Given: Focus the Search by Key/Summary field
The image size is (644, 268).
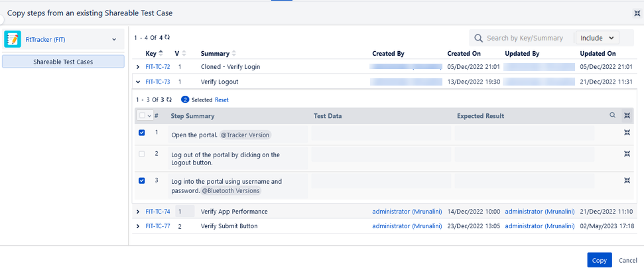Looking at the screenshot, I should point(525,38).
